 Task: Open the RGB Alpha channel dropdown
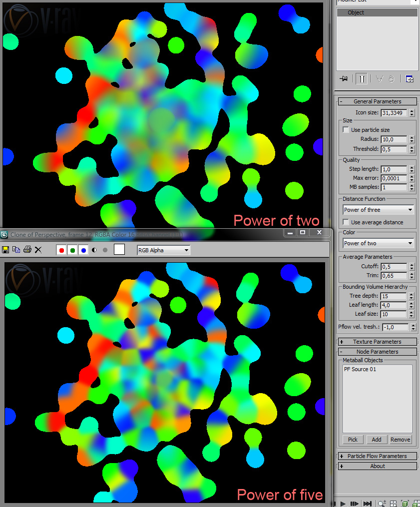tap(164, 250)
